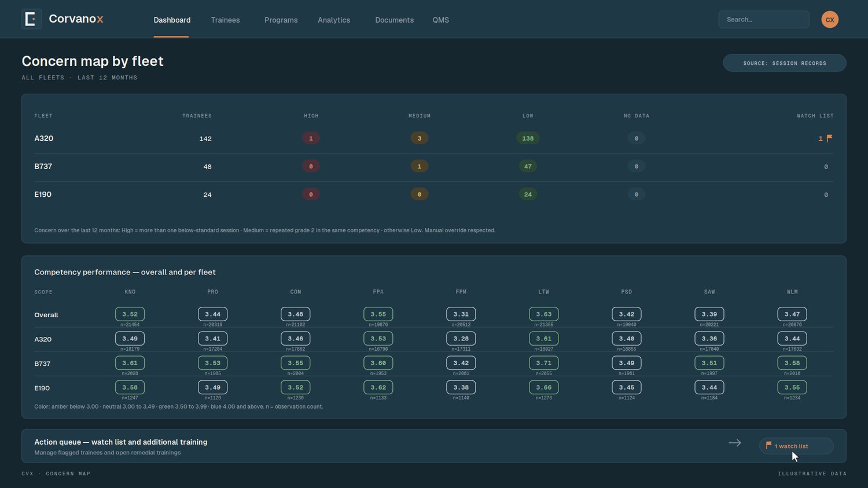Click the NO DATA column header
Image resolution: width=868 pixels, height=488 pixels.
pos(637,116)
